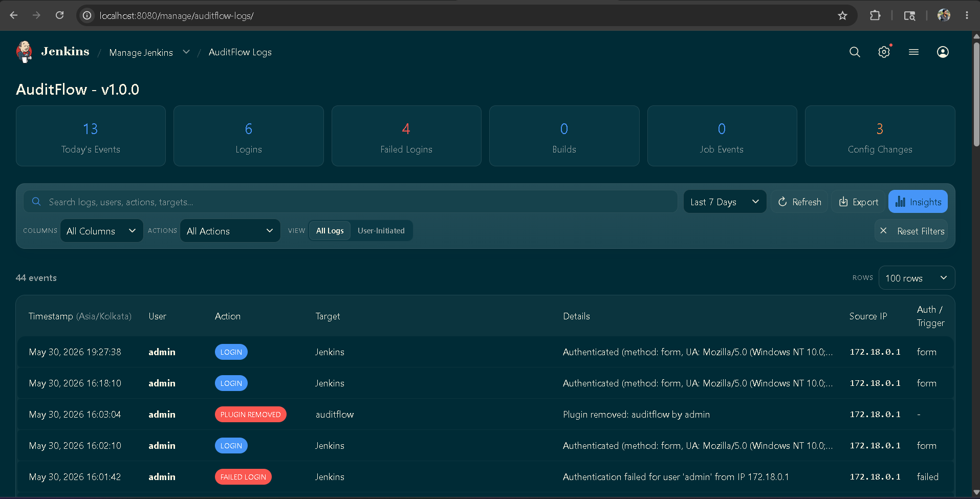Click the Timestamp column header
The height and width of the screenshot is (499, 980).
tap(80, 316)
